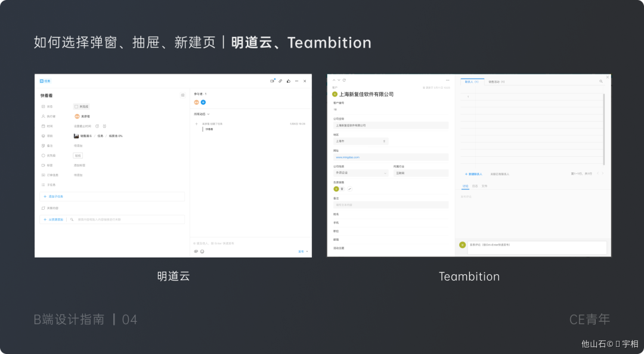This screenshot has height=354, width=644.
Task: Click the refresh icon in Teambition window
Action: click(x=344, y=80)
